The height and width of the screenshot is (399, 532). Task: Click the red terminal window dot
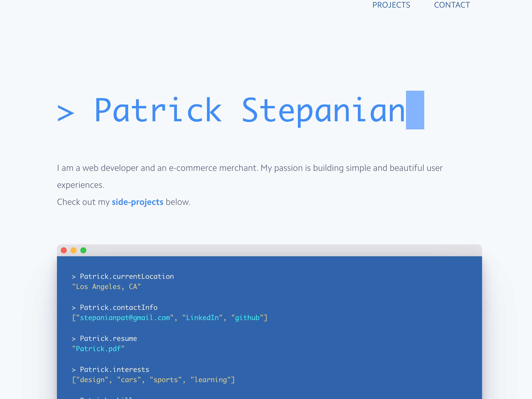pyautogui.click(x=64, y=250)
